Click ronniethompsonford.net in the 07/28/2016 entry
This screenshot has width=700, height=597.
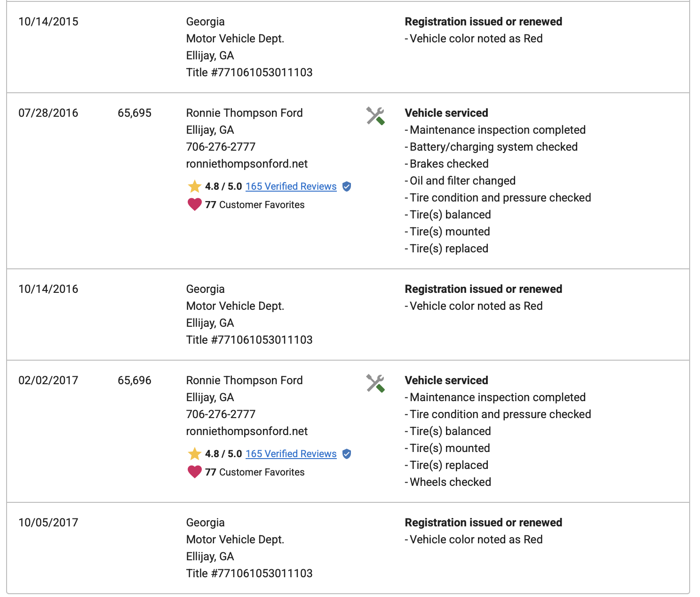(247, 164)
